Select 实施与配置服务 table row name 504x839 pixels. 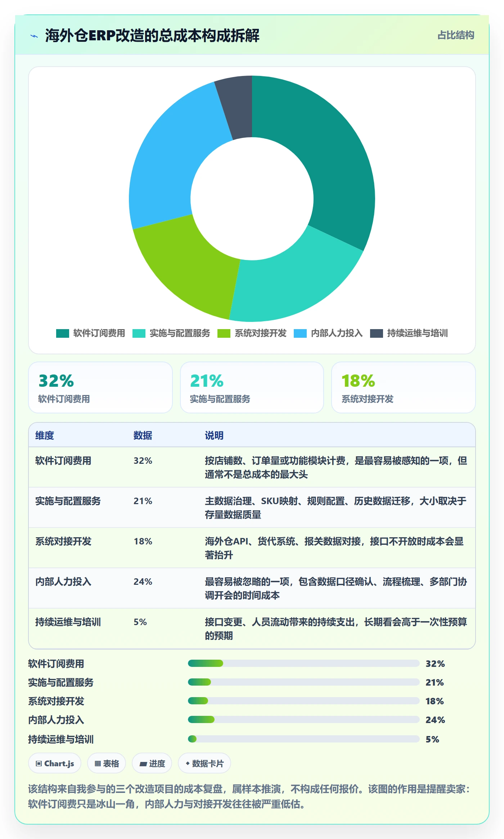coord(68,501)
